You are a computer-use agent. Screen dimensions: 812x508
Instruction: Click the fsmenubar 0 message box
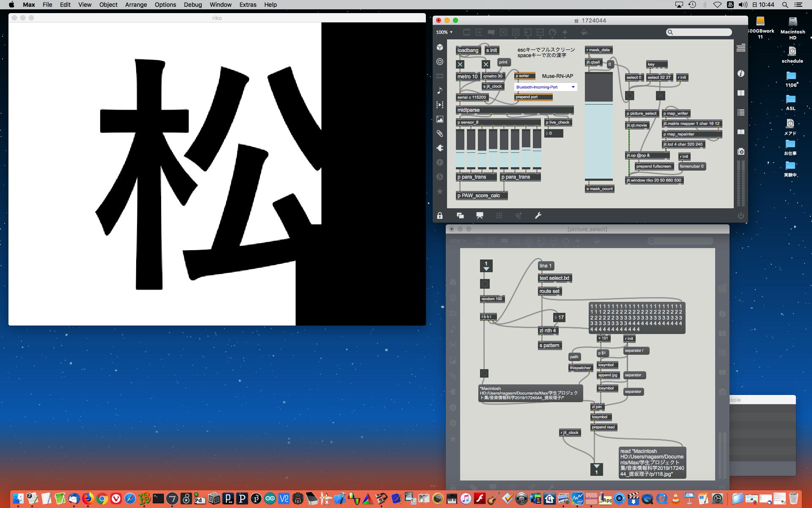pos(691,166)
